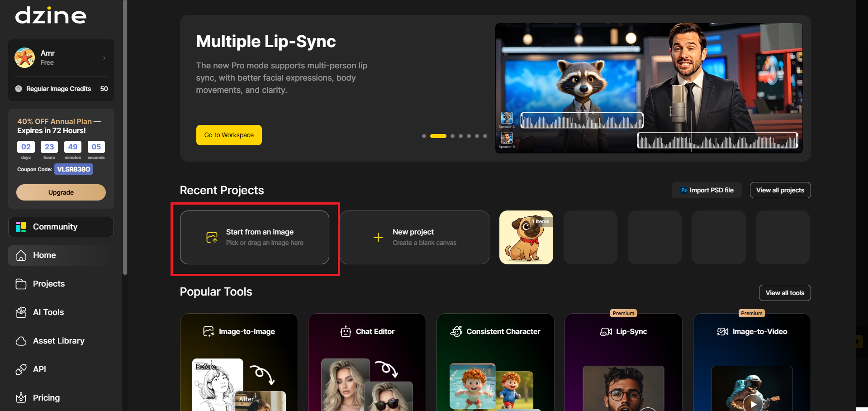Open the pug project thumbnail
This screenshot has width=868, height=411.
pyautogui.click(x=526, y=237)
